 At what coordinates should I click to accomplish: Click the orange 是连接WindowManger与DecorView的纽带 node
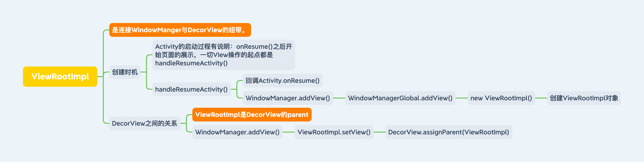180,30
